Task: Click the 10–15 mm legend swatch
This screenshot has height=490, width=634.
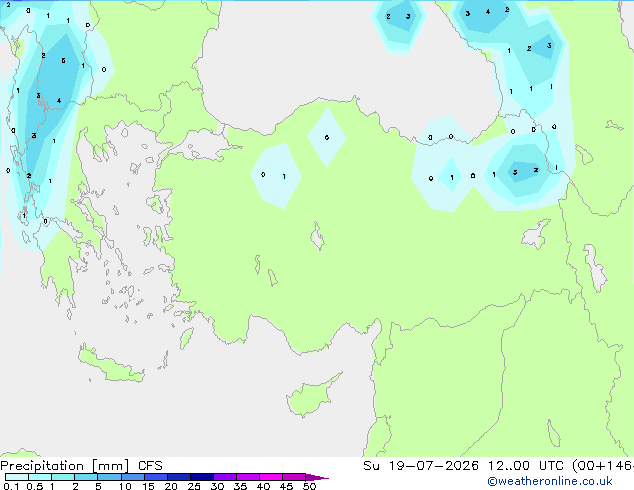Action: tap(132, 477)
